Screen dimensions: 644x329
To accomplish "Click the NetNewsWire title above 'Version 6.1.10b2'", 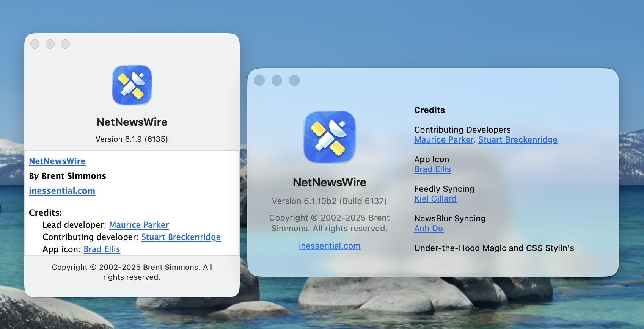I will click(x=330, y=182).
